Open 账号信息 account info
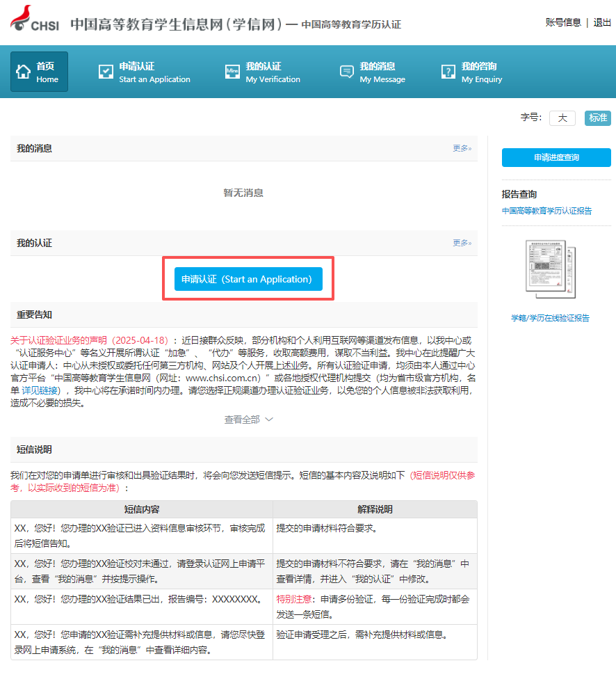616x686 pixels. [x=563, y=22]
